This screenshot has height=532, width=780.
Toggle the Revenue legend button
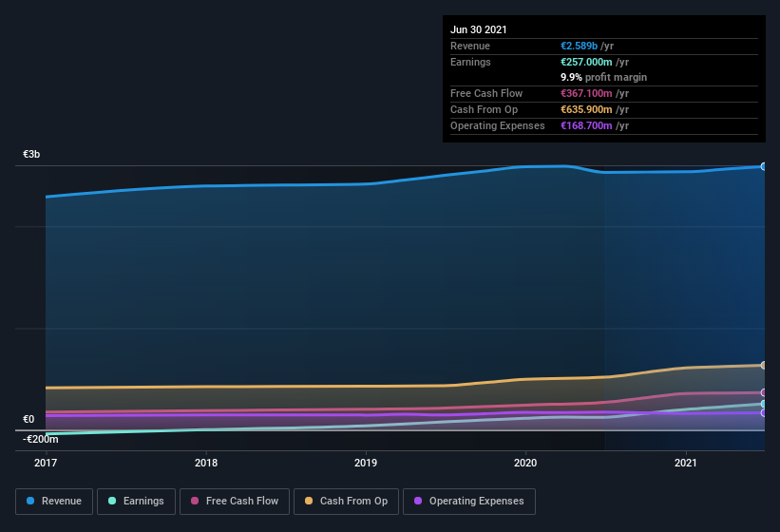(x=54, y=502)
